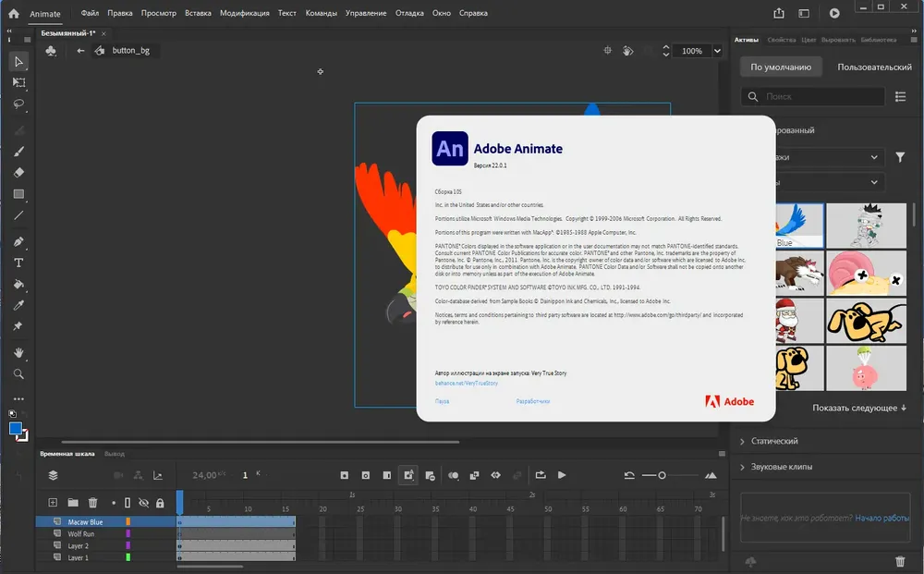Open the stage zoom 100% dropdown
This screenshot has height=574, width=924.
[717, 51]
